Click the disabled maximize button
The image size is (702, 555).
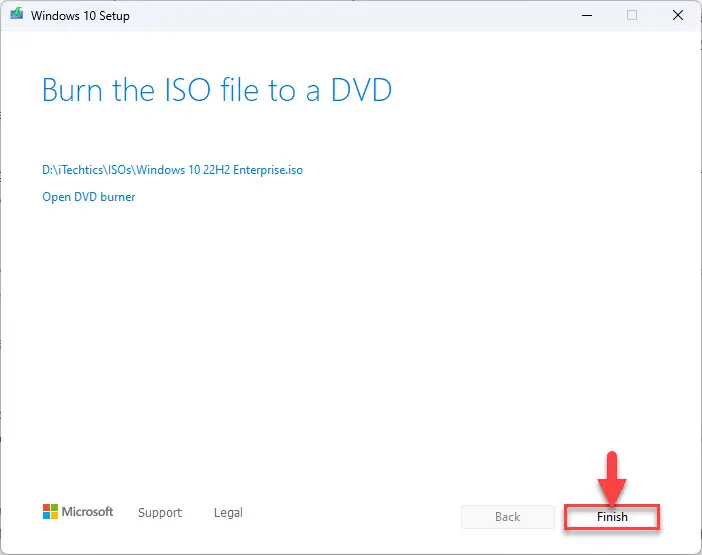[x=632, y=15]
